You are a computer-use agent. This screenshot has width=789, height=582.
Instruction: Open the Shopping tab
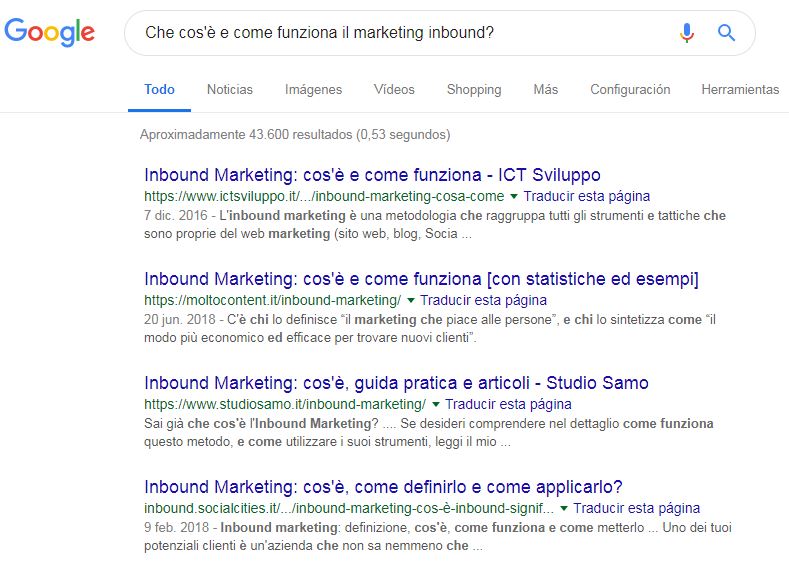click(x=474, y=90)
